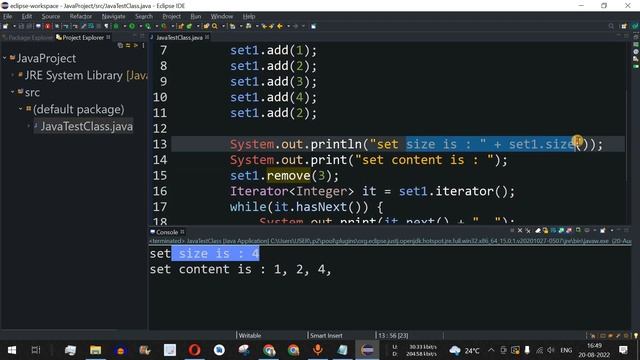640x360 pixels.
Task: Select the Project Explorer tab
Action: pos(83,38)
